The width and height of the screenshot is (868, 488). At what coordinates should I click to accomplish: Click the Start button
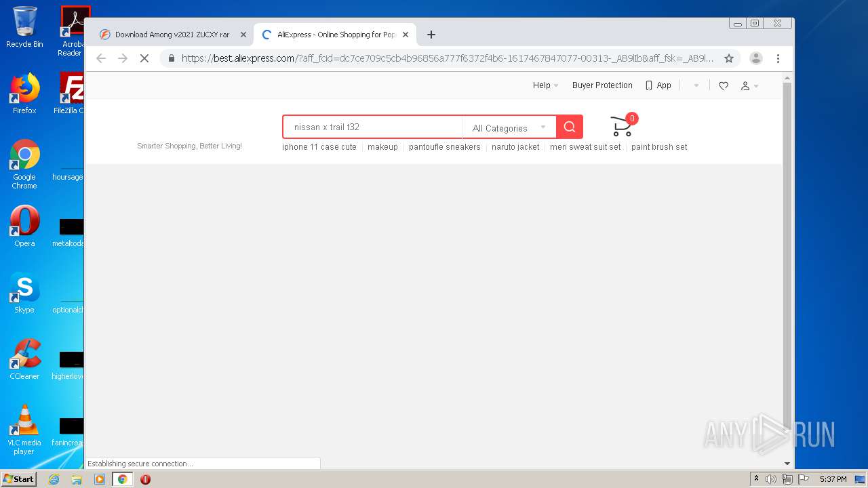click(19, 479)
